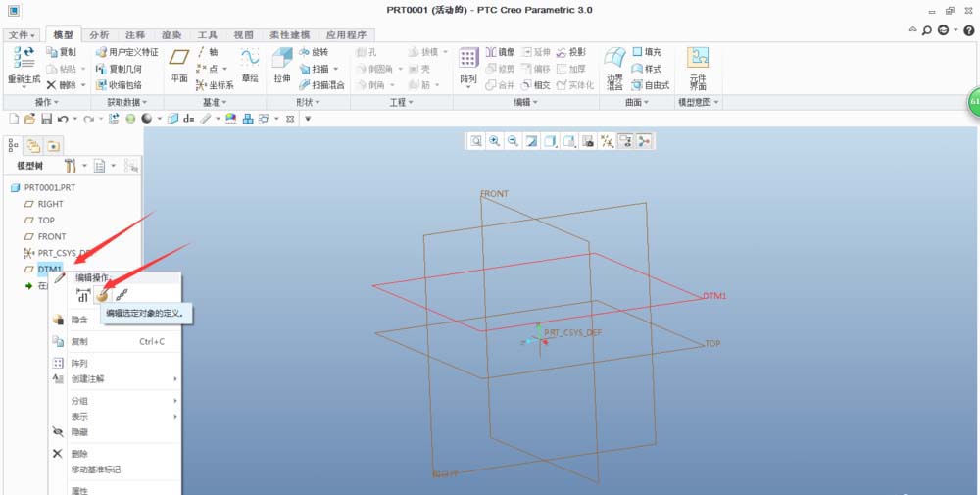Click the zoom in icon in graphics toolbar
Viewport: 980px width, 495px height.
pyautogui.click(x=494, y=142)
